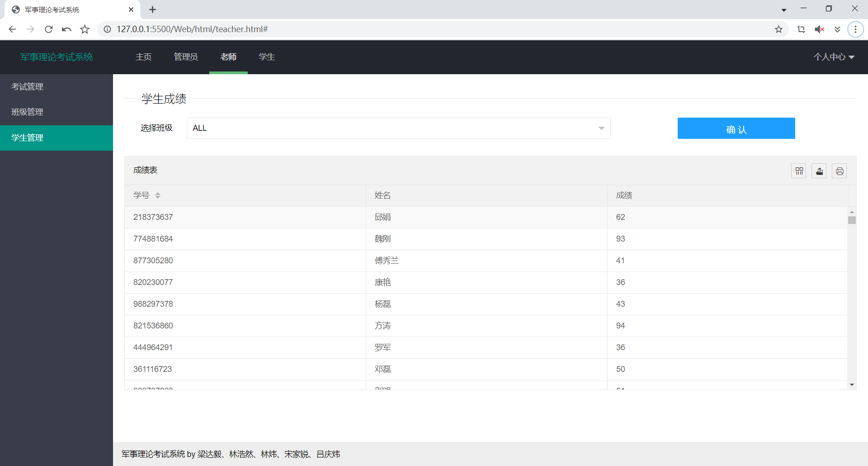Click the name cell 邱娟
Image resolution: width=868 pixels, height=466 pixels.
tap(486, 217)
